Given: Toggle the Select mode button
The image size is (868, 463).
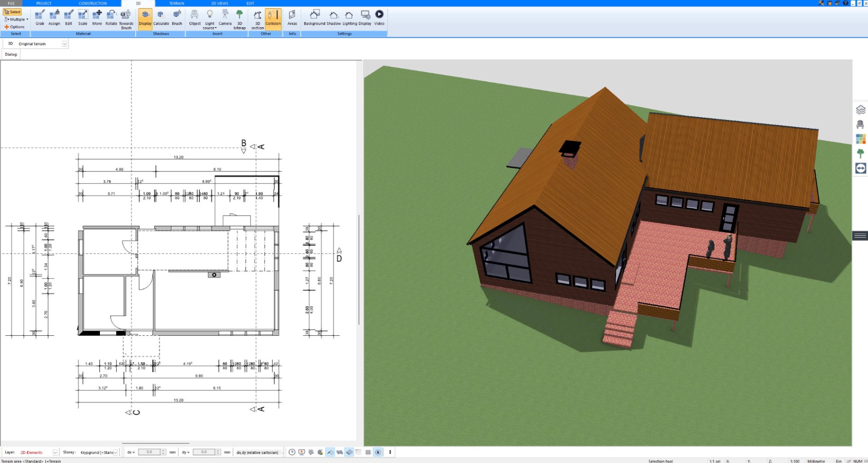Looking at the screenshot, I should (12, 12).
